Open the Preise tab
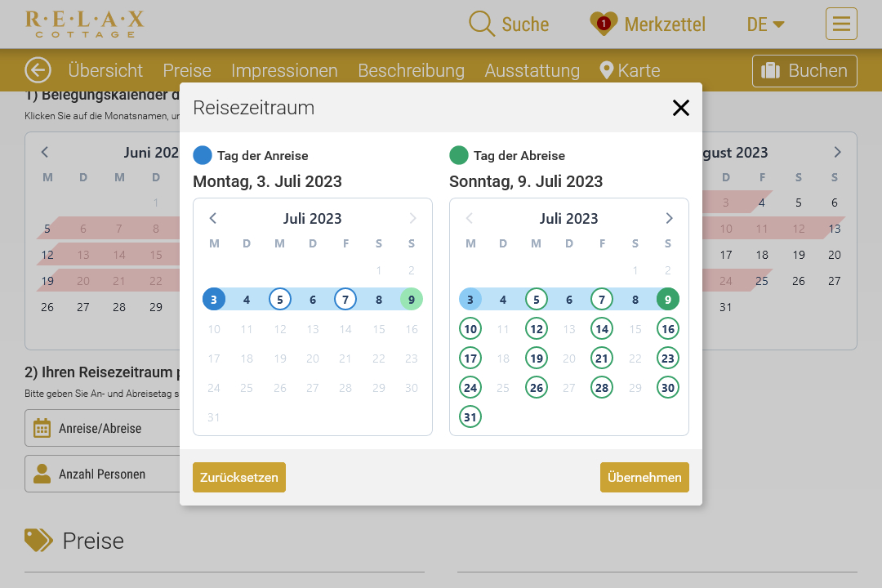Image resolution: width=882 pixels, height=588 pixels. point(187,71)
